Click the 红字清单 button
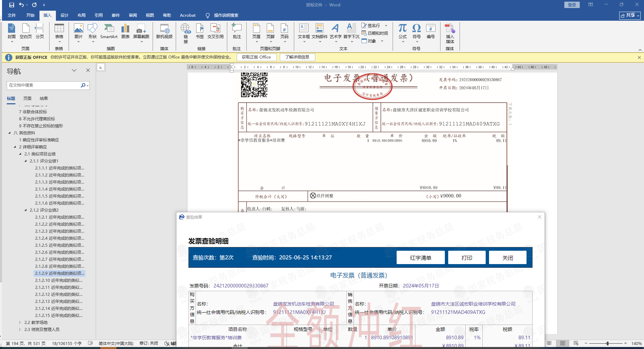 pyautogui.click(x=420, y=258)
